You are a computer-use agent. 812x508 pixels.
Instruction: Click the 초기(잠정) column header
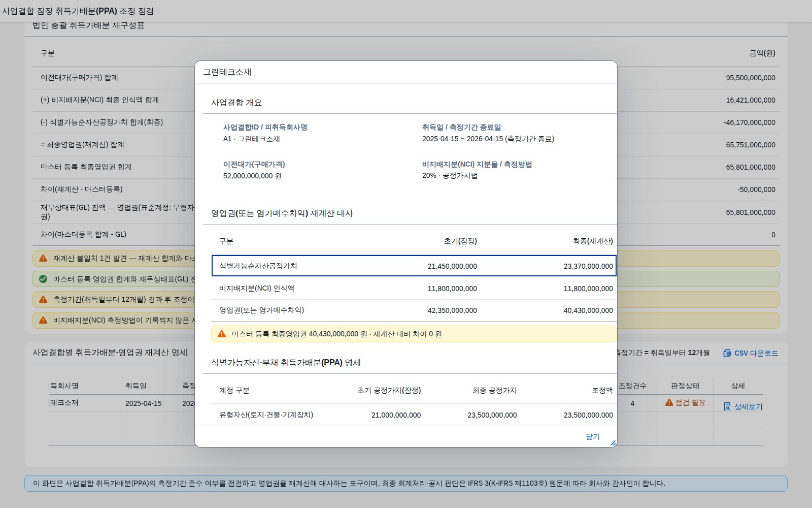[460, 241]
